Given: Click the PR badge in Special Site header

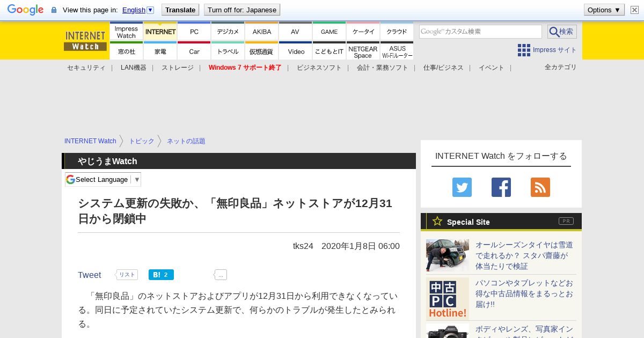Looking at the screenshot, I should click(x=566, y=221).
